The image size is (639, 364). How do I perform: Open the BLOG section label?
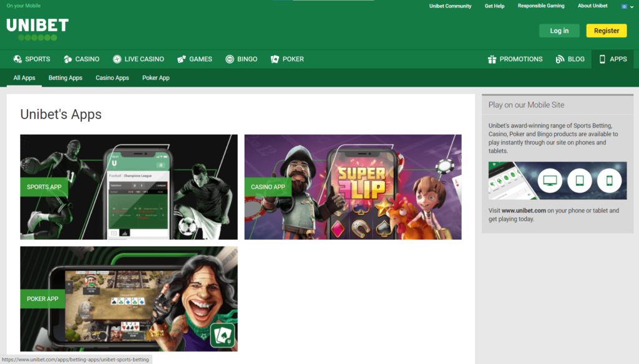pyautogui.click(x=576, y=59)
